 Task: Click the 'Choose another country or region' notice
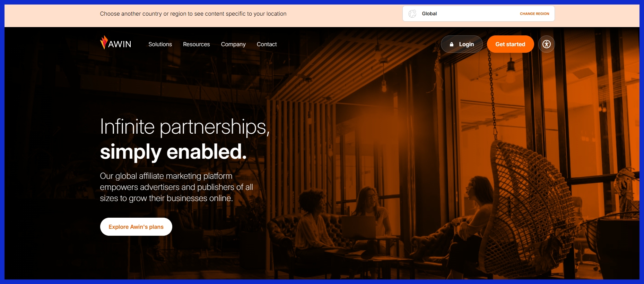click(x=193, y=14)
